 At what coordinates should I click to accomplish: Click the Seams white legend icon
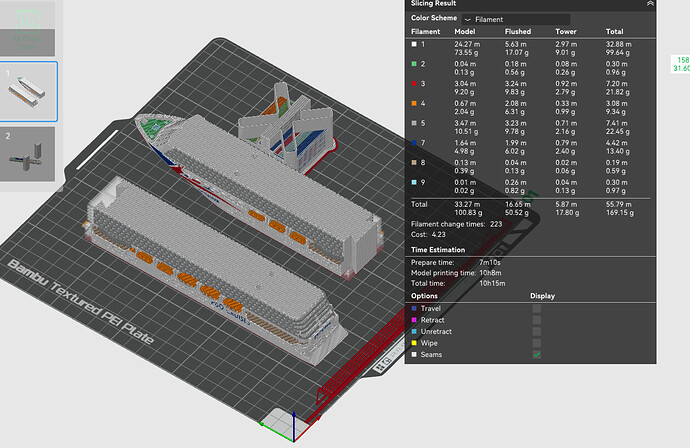point(414,354)
